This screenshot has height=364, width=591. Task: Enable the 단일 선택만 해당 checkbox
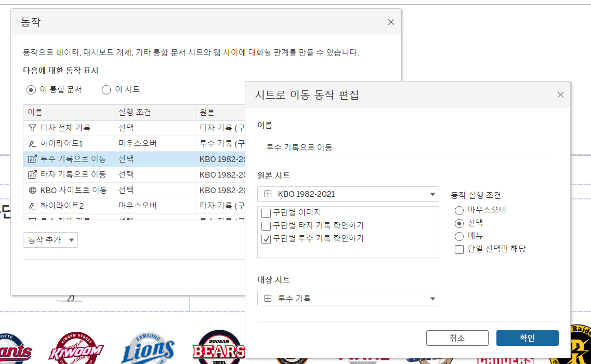[x=459, y=250]
